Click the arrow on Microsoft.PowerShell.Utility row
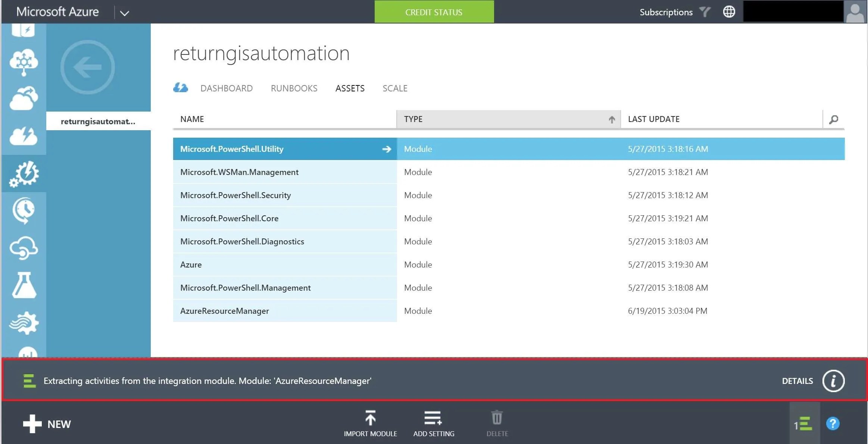This screenshot has height=444, width=868. [387, 149]
